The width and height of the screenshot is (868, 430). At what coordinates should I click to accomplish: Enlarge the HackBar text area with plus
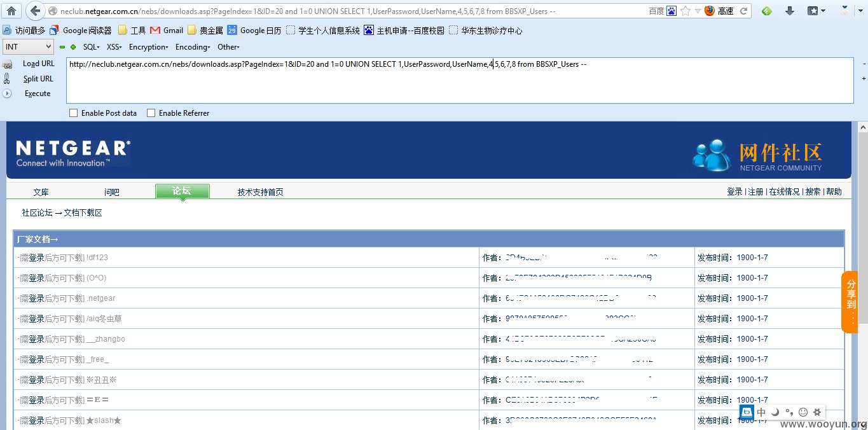click(864, 79)
